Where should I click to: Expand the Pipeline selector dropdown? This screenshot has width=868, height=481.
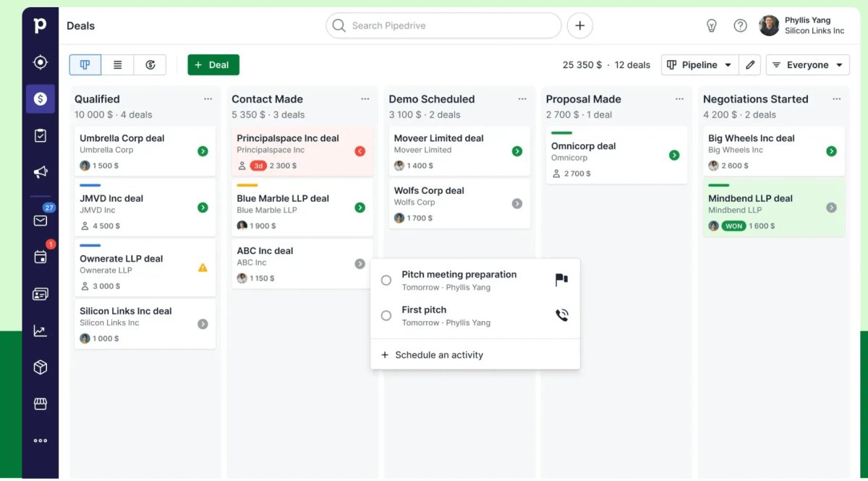(x=700, y=65)
